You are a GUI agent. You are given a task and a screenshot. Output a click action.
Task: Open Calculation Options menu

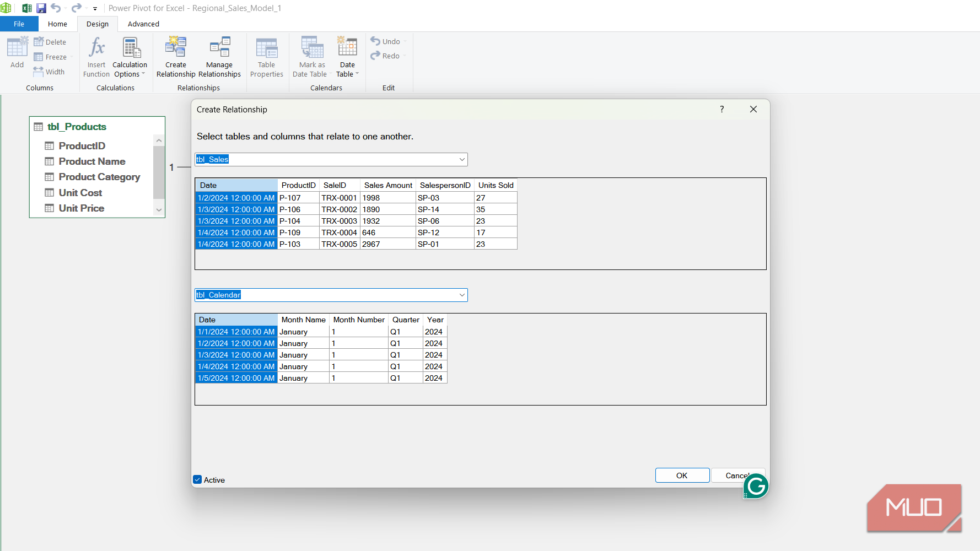(130, 57)
